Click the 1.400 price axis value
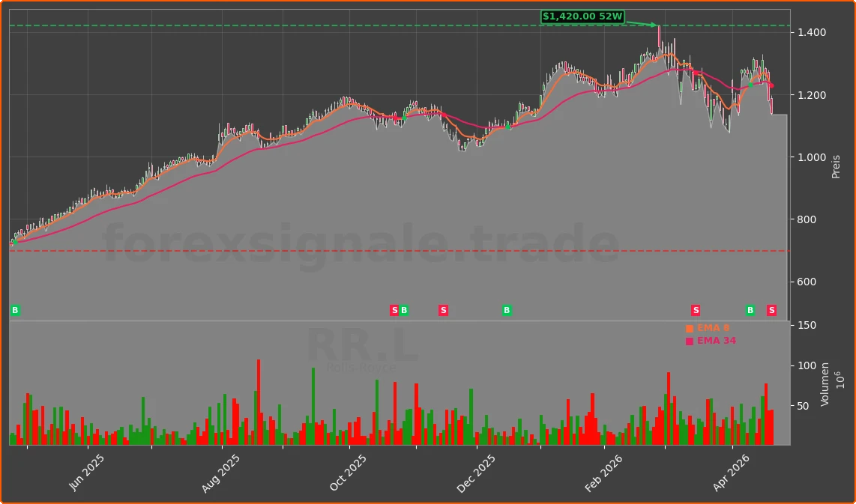Screen dimensions: 856x504 tap(812, 33)
